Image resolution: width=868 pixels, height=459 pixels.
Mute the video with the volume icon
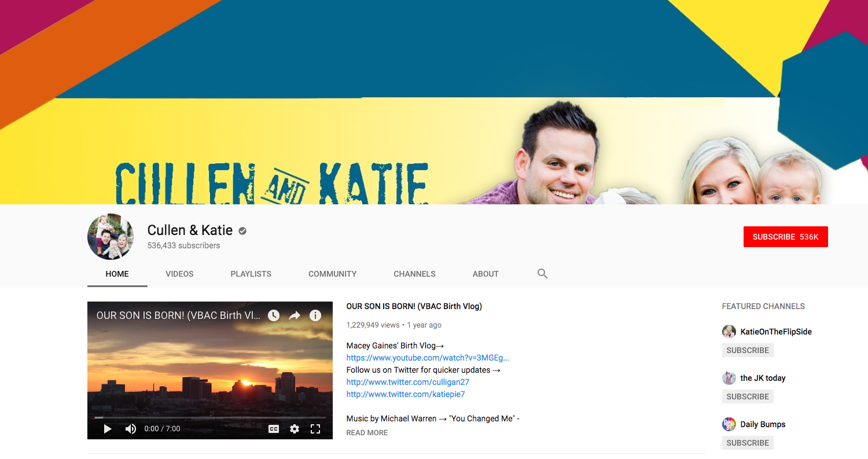click(x=130, y=429)
